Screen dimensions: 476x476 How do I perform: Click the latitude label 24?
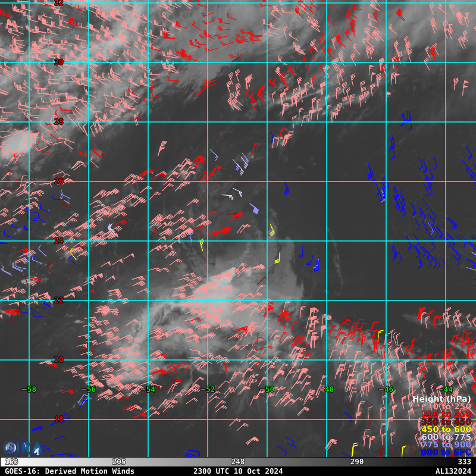[x=58, y=241]
